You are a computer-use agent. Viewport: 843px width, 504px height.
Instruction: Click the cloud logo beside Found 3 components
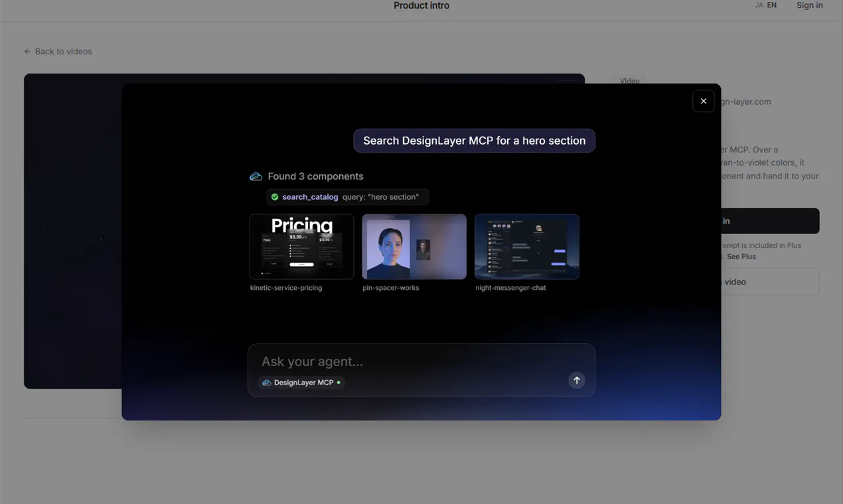pyautogui.click(x=256, y=176)
